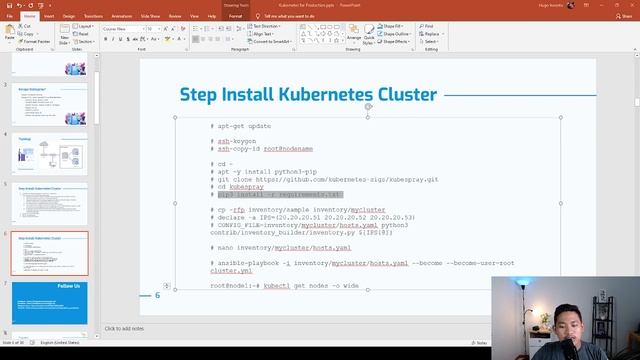Open the font size dropdown

(159, 29)
